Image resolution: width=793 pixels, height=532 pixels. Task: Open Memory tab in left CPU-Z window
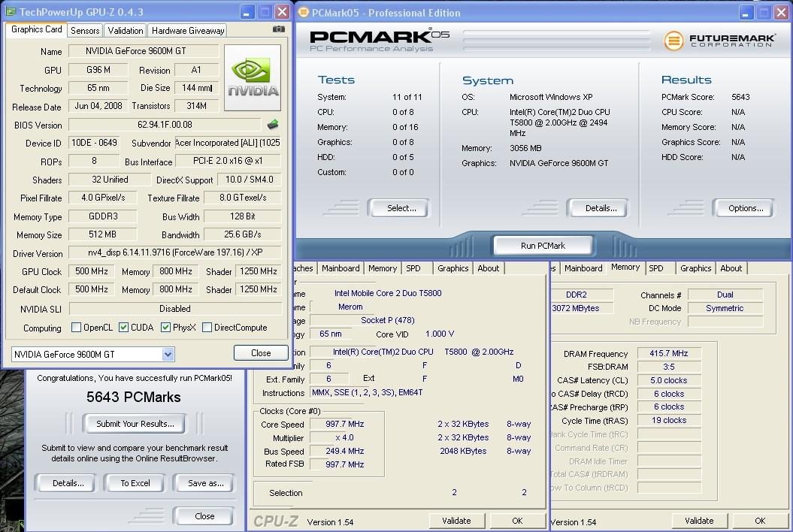(383, 268)
